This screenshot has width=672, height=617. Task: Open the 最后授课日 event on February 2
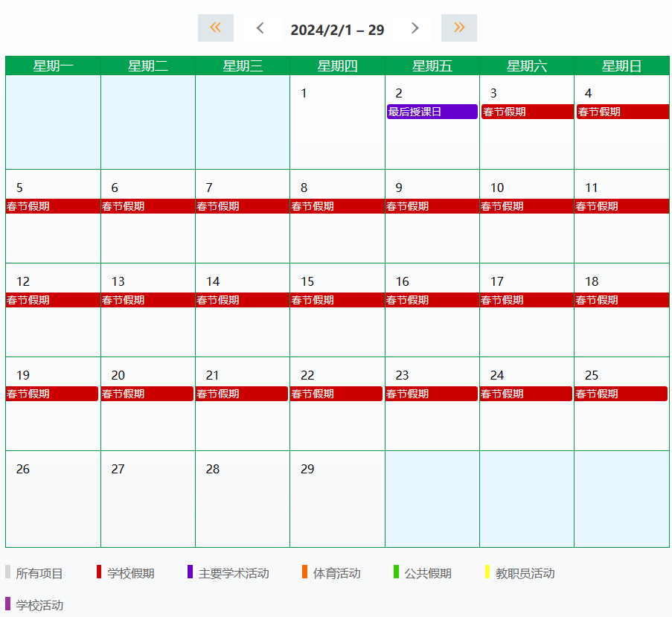[432, 112]
